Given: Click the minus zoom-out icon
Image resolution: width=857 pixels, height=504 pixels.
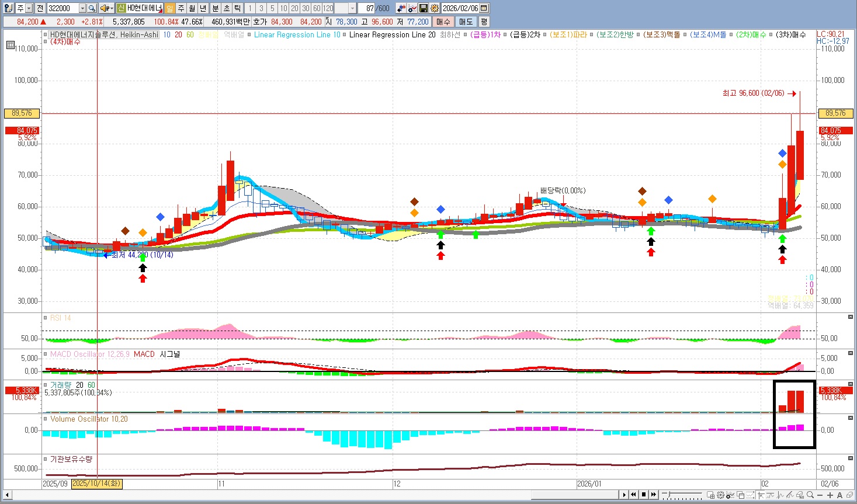Looking at the screenshot, I should 820,495.
